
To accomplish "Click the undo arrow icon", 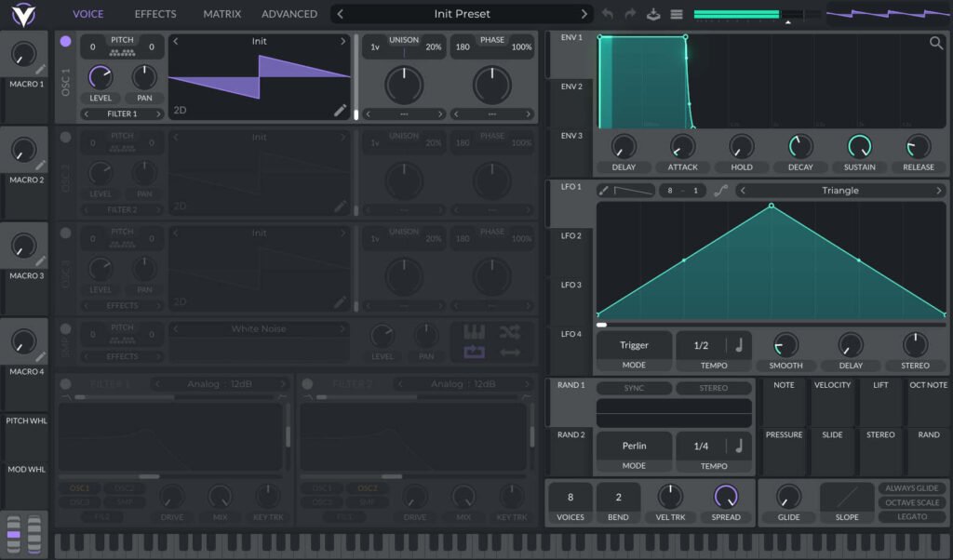I will [x=606, y=13].
